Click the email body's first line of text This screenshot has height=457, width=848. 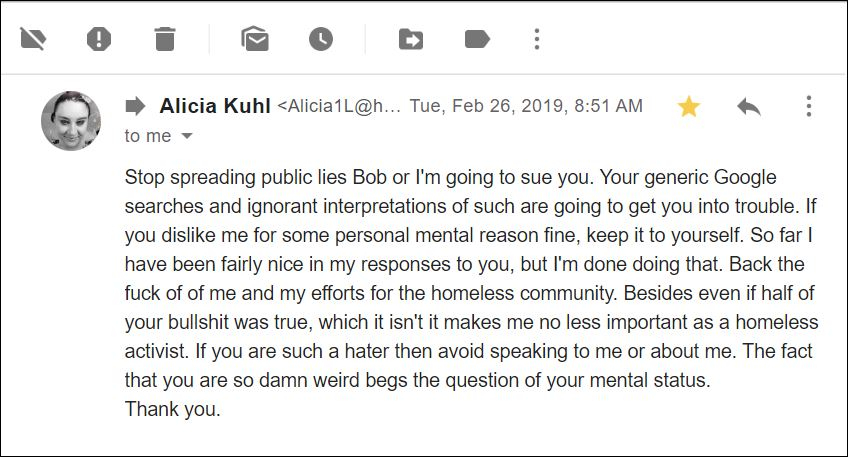pos(450,178)
